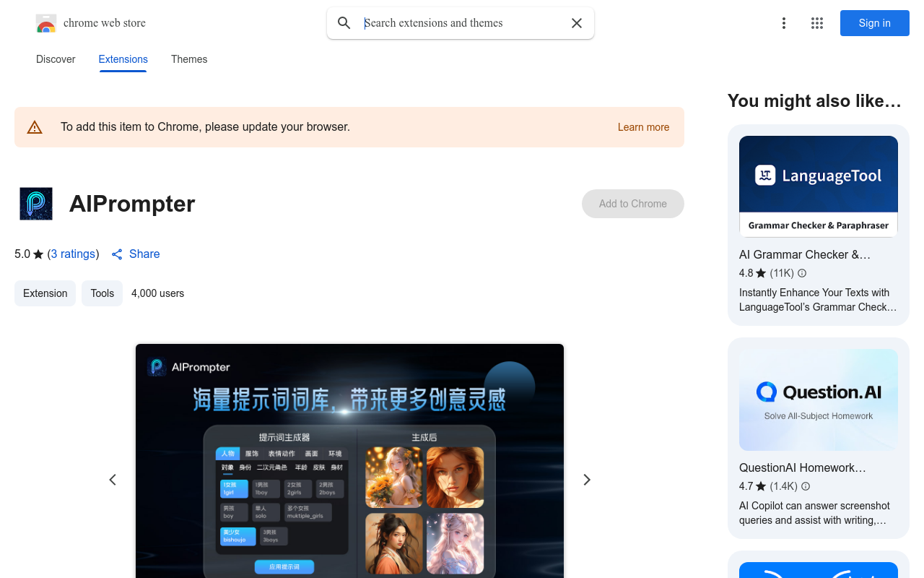Open the Google apps grid
Screen dimensions: 924x578
pyautogui.click(x=817, y=23)
